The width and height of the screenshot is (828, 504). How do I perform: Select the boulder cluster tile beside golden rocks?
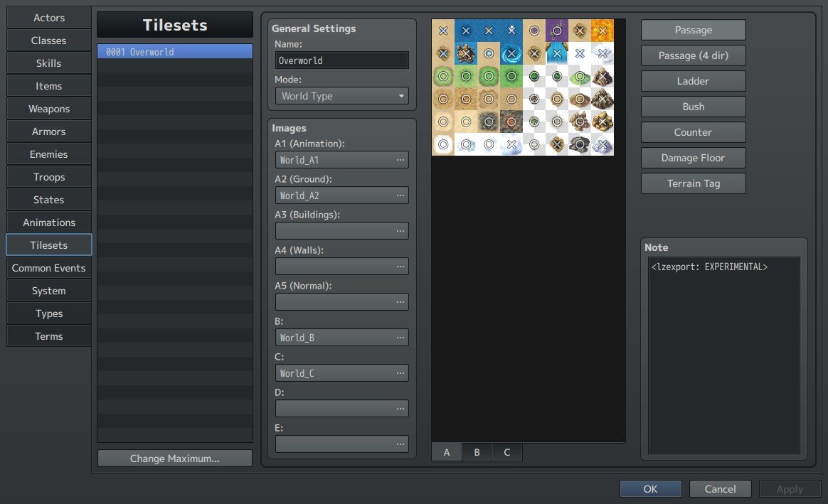pos(580,122)
